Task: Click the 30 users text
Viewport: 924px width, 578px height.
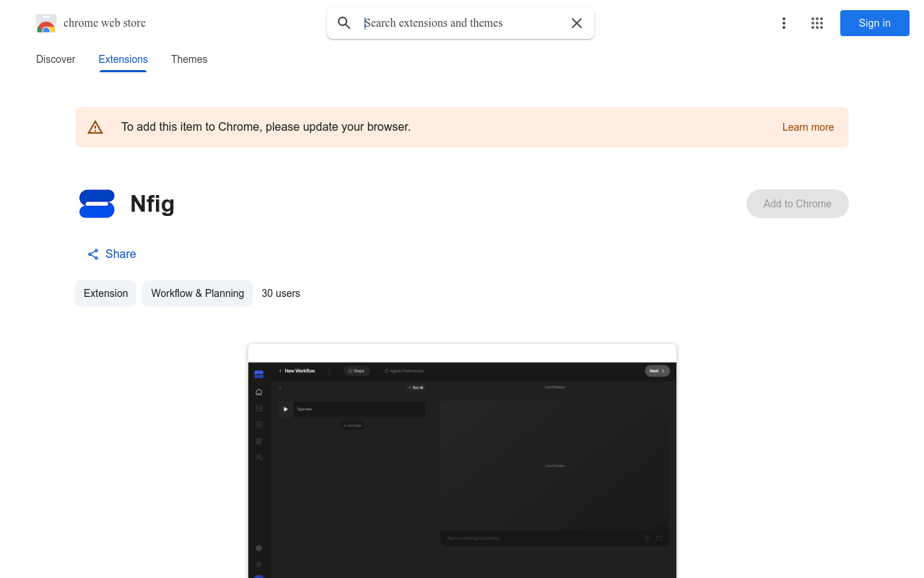Action: tap(281, 293)
